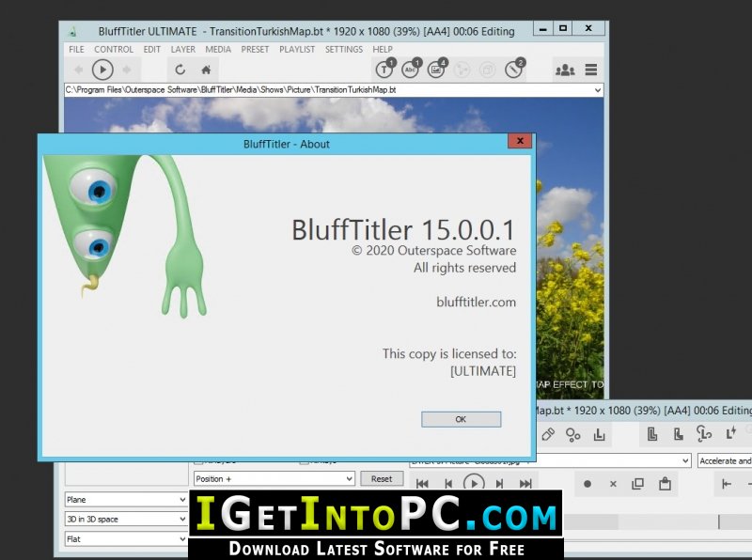Screen dimensions: 752x560
Task: Open the Position + property dropdown
Action: (x=274, y=478)
